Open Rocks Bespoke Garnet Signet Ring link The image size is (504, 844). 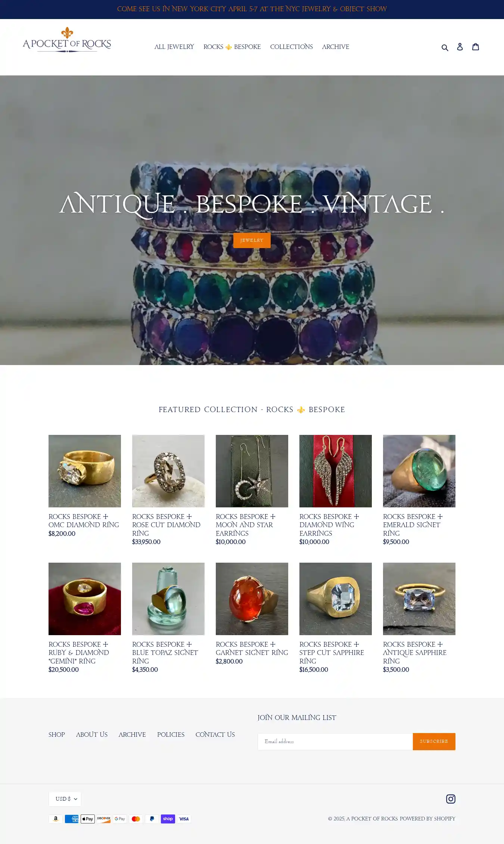coord(252,648)
